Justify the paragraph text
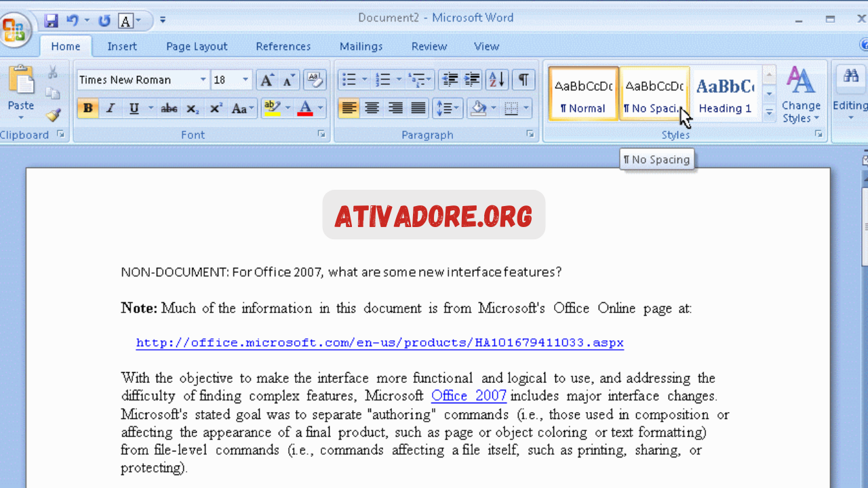This screenshot has height=488, width=868. pos(418,108)
